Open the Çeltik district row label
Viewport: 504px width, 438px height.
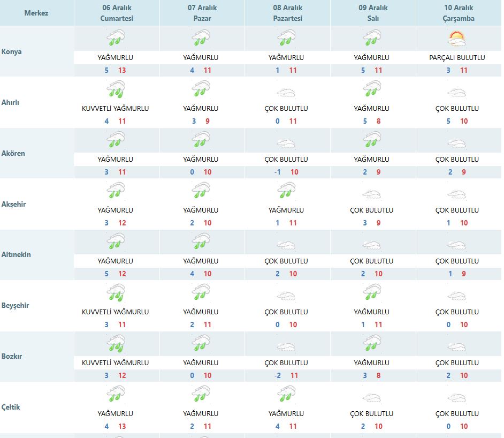11,407
